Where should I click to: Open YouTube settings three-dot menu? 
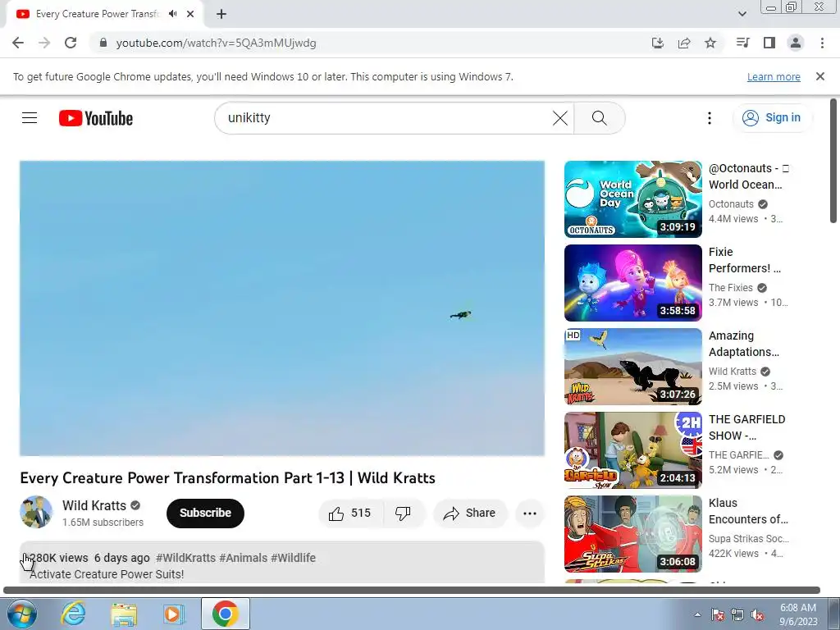pyautogui.click(x=710, y=118)
